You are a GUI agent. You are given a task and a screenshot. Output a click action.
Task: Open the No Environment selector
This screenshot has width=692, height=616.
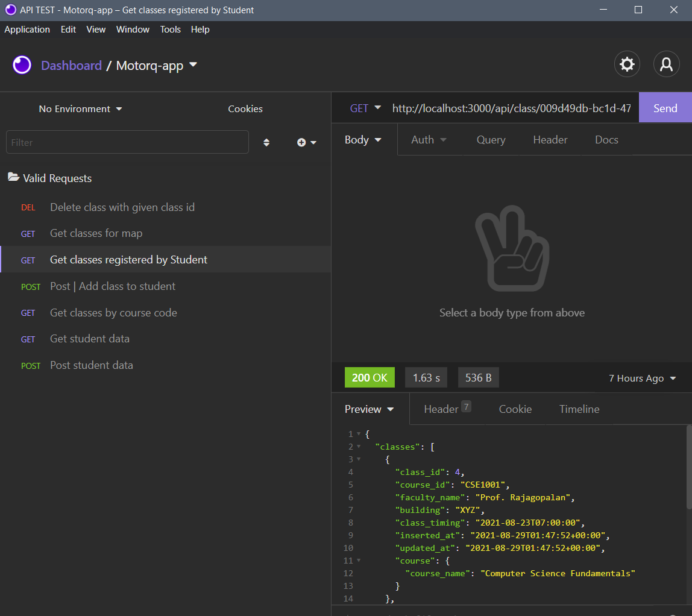(80, 108)
